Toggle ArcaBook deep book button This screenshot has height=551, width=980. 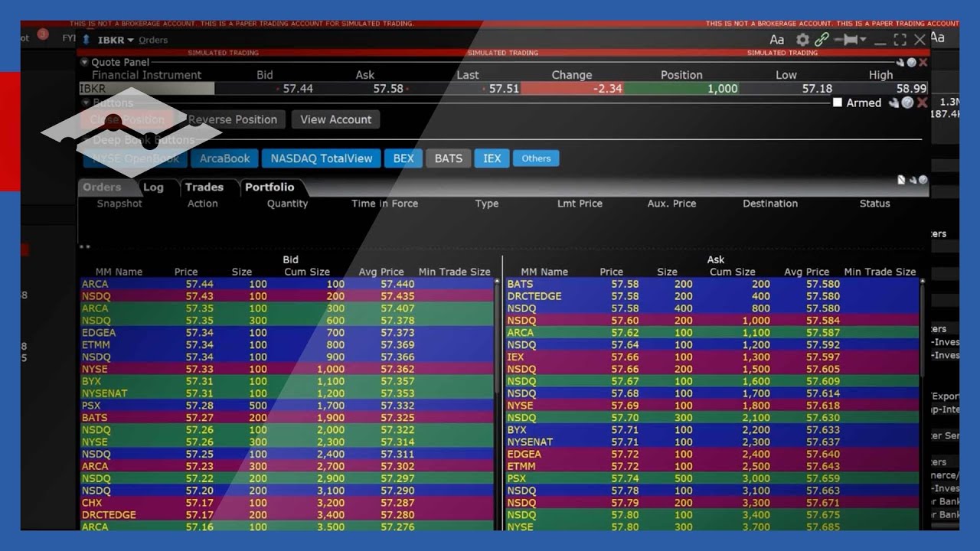click(x=225, y=158)
